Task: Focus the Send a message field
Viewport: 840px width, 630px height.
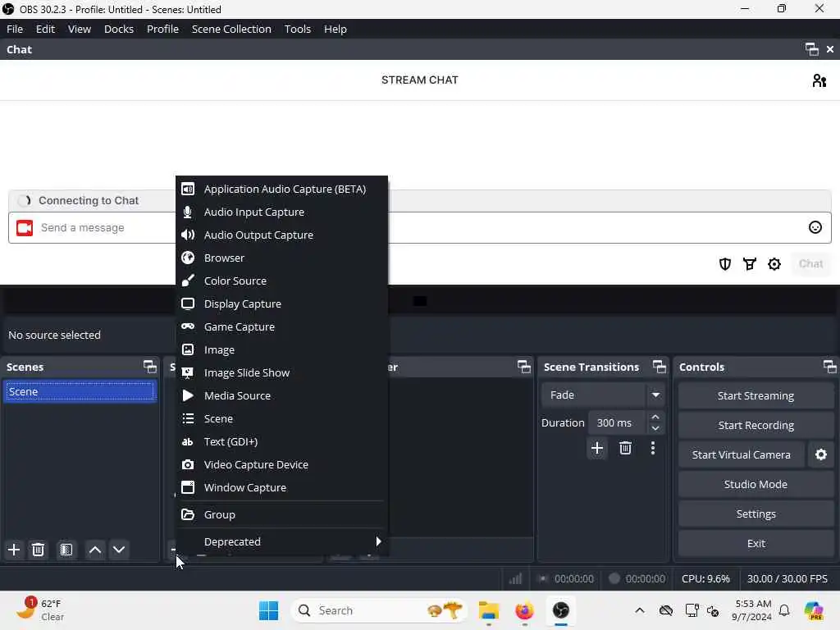Action: (419, 228)
